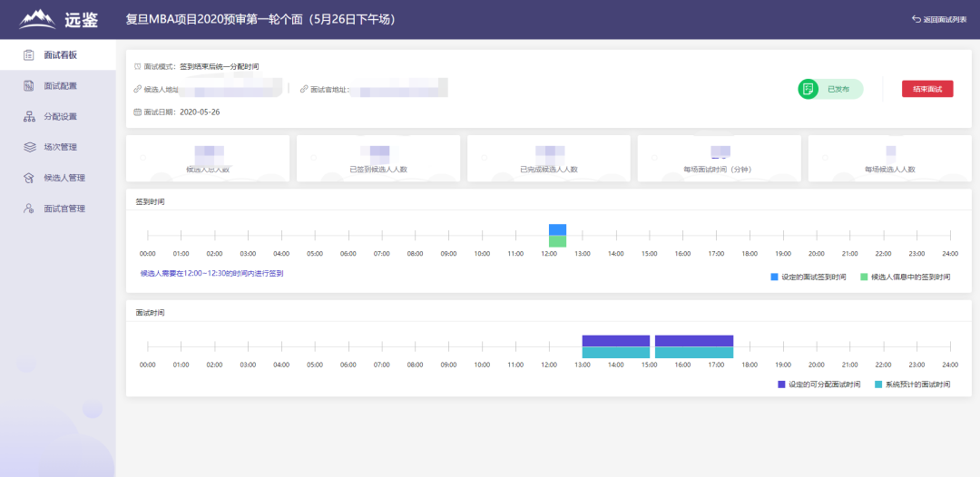Click the 面试看板 clipboard icon in sidebar
The width and height of the screenshot is (980, 477).
click(29, 55)
